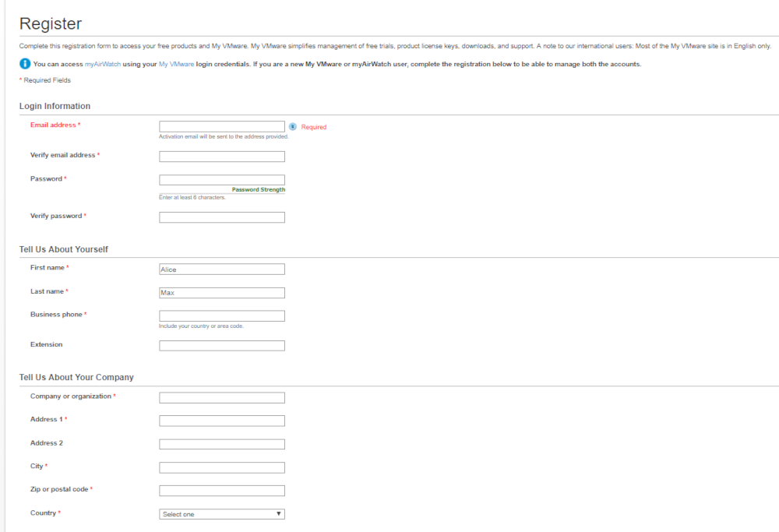Focus the Business phone input
Viewport: 779px width, 532px height.
pos(222,316)
